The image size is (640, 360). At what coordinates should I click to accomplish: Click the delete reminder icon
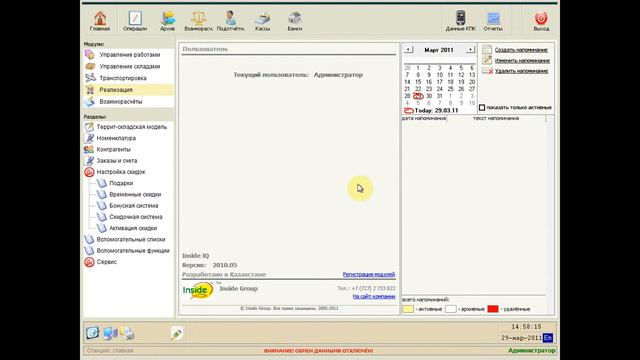tap(487, 71)
